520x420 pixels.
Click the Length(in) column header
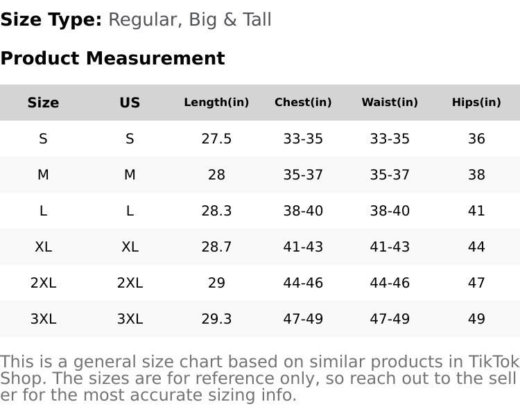point(216,103)
